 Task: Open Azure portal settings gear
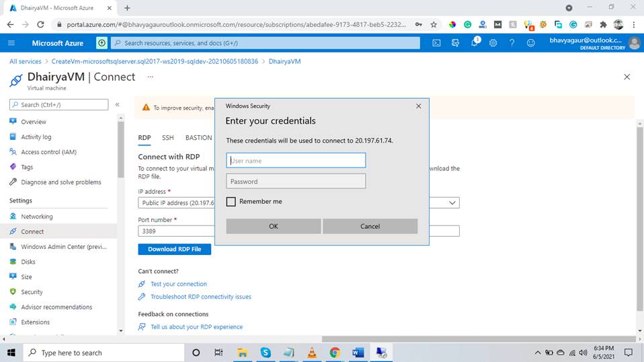point(493,43)
